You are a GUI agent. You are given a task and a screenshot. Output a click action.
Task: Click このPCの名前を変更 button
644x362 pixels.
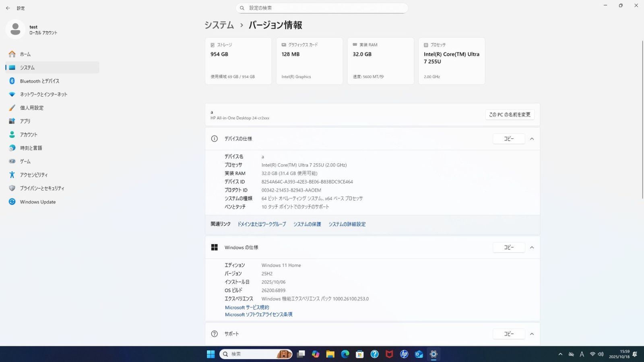(x=510, y=114)
